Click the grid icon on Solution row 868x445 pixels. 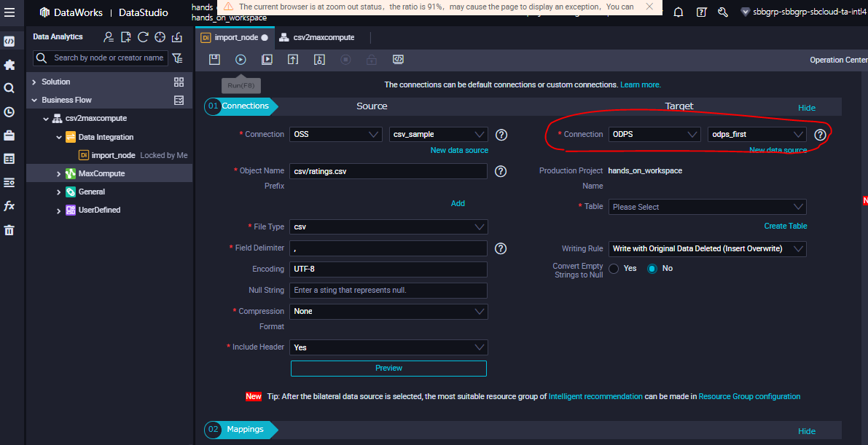tap(179, 82)
